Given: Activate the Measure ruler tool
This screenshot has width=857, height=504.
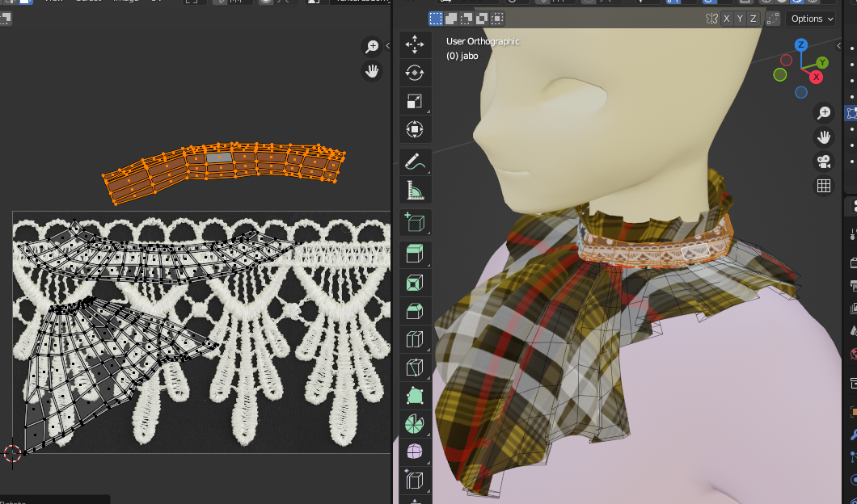Looking at the screenshot, I should click(415, 190).
